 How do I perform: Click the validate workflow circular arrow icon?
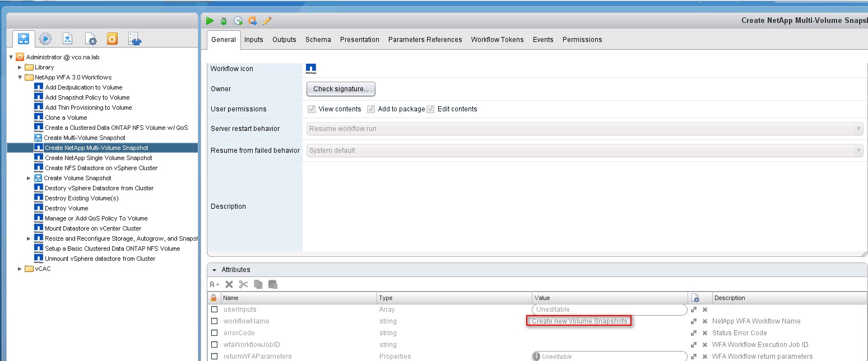click(253, 21)
